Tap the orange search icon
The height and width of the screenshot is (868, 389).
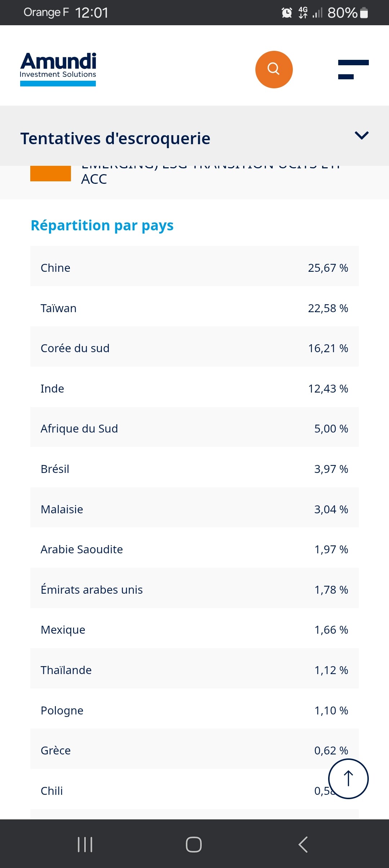tap(274, 69)
